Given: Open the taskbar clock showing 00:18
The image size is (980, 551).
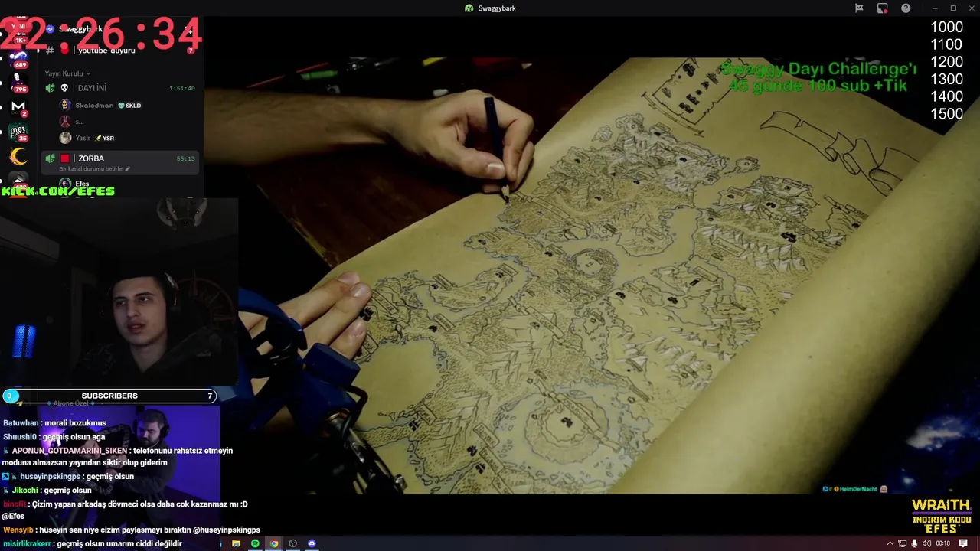Looking at the screenshot, I should tap(942, 543).
